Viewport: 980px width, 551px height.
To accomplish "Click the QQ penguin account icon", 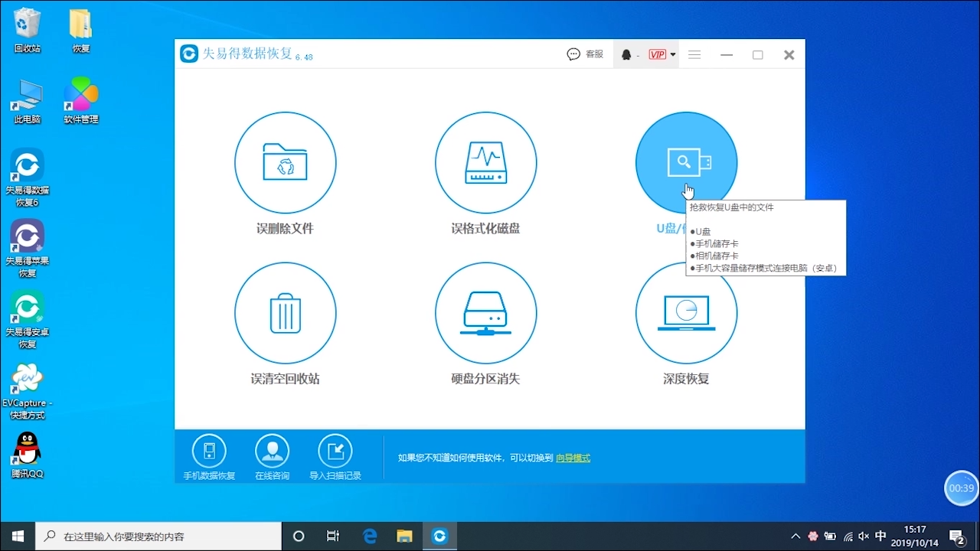I will 626,54.
